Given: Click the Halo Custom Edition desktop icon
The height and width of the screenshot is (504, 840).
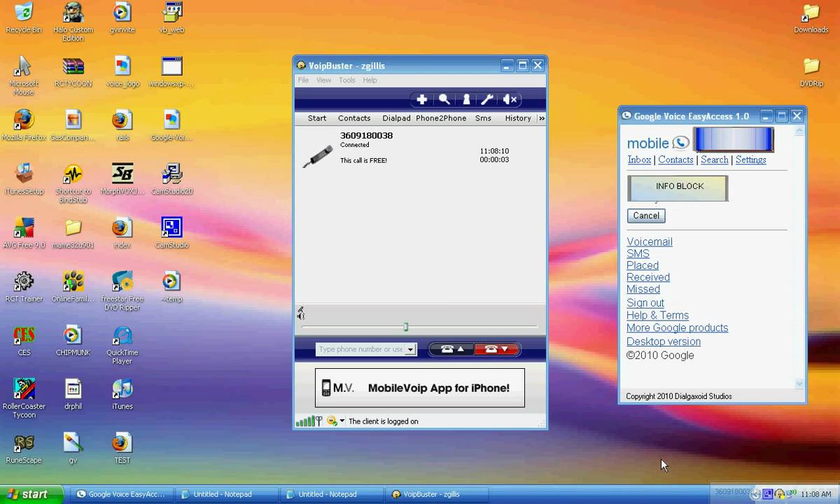Looking at the screenshot, I should [73, 22].
